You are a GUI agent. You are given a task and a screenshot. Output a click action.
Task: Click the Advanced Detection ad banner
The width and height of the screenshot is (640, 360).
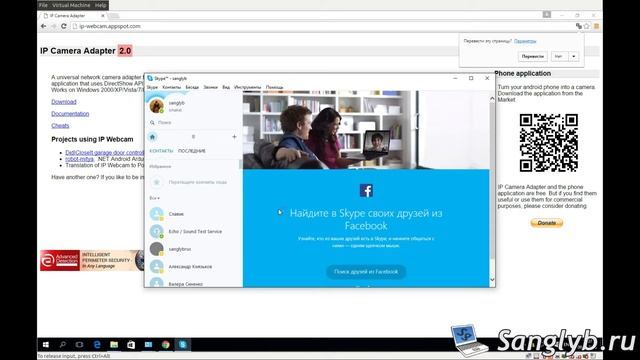coord(92,260)
